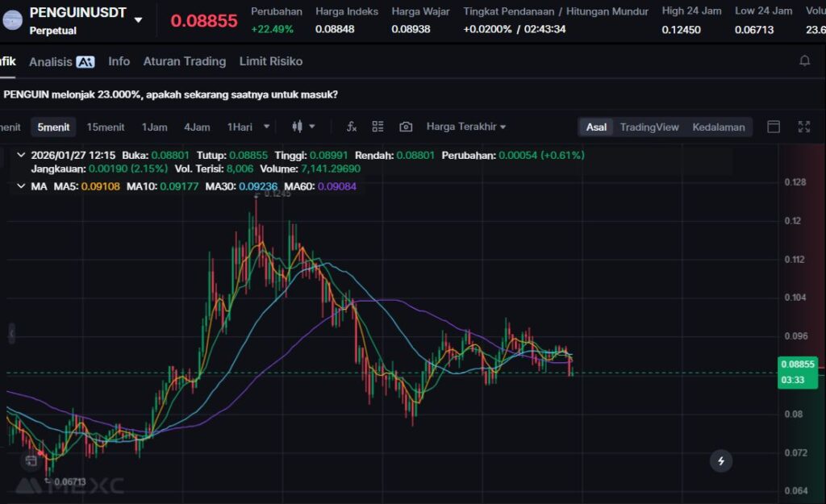Viewport: 826px width, 504px height.
Task: Switch the chart to Asal mode
Action: point(596,127)
